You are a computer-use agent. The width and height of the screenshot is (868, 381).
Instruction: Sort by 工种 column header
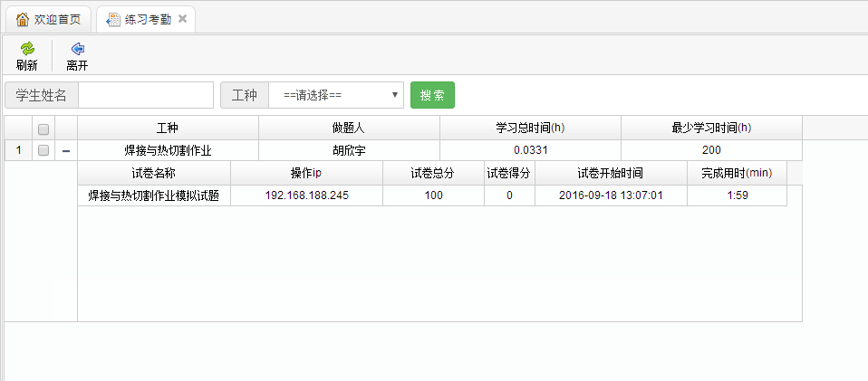168,129
